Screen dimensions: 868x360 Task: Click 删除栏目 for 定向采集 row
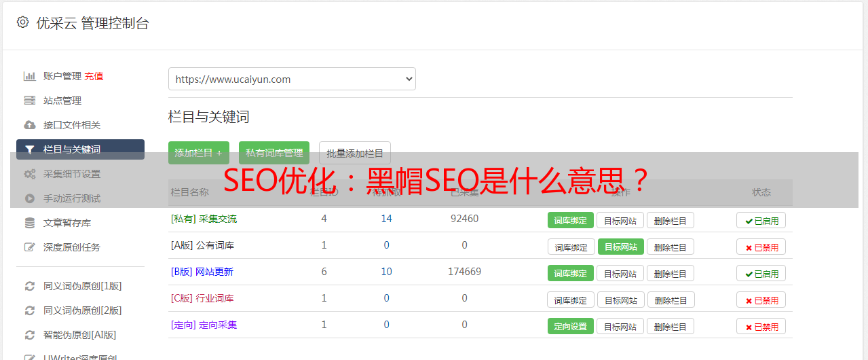tap(671, 326)
